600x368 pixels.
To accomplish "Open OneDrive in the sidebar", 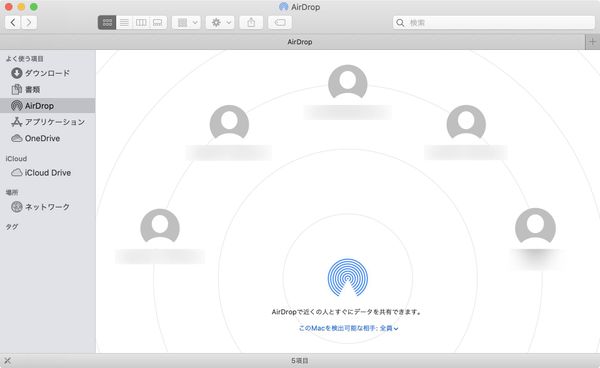I will (x=47, y=138).
